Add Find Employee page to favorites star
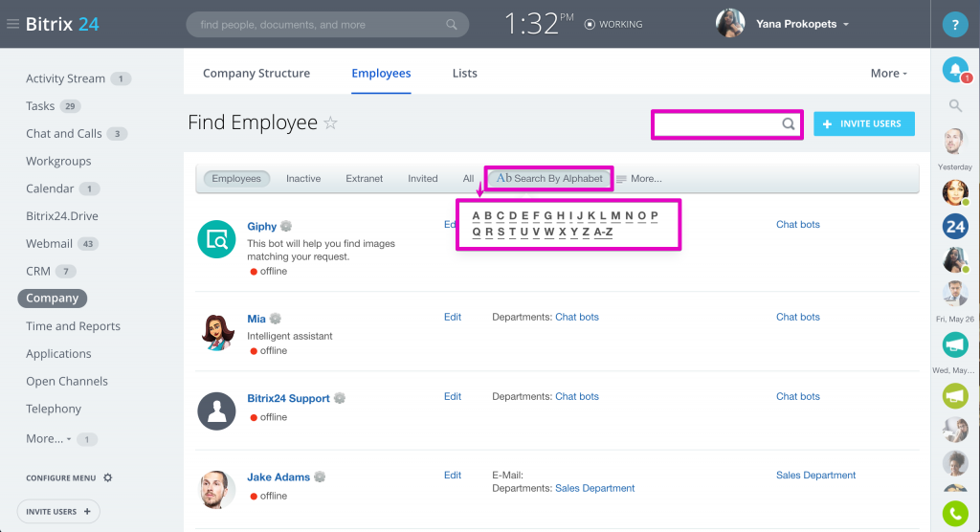Screen dimensions: 980x532 [330, 123]
